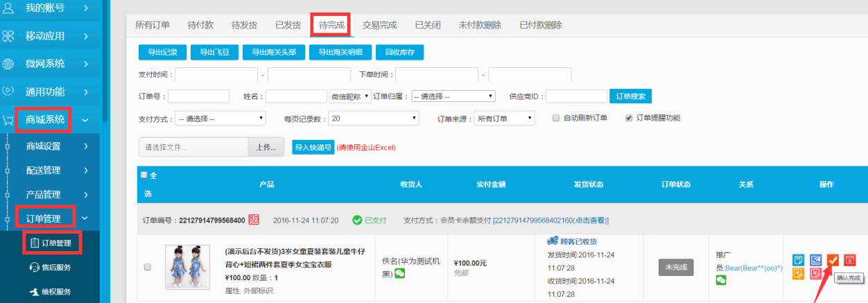Viewport: 868px width, 303px height.
Task: Open the 订单来源 dropdown showing 所有订单
Action: 504,119
